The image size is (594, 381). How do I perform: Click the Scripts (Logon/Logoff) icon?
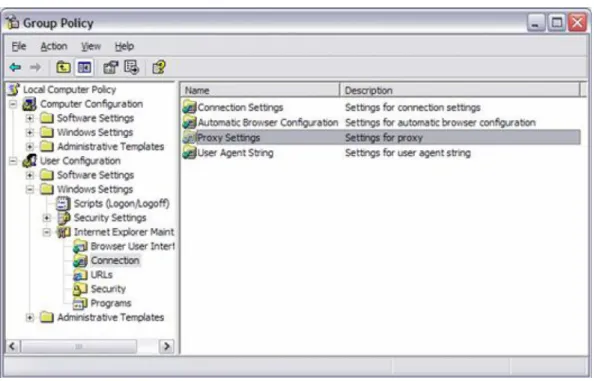click(x=63, y=203)
